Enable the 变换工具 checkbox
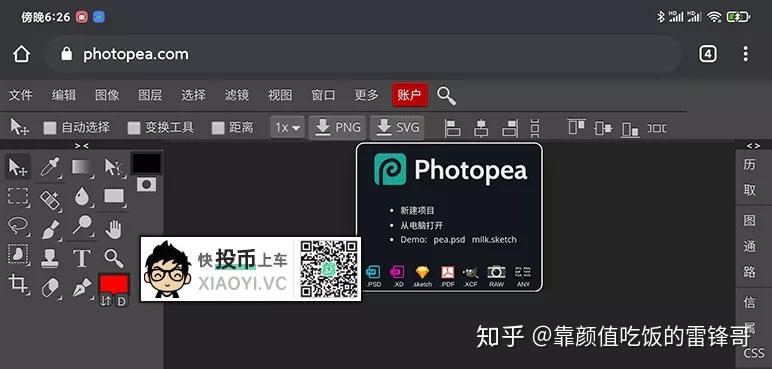Screen dimensions: 772x369 tap(133, 128)
